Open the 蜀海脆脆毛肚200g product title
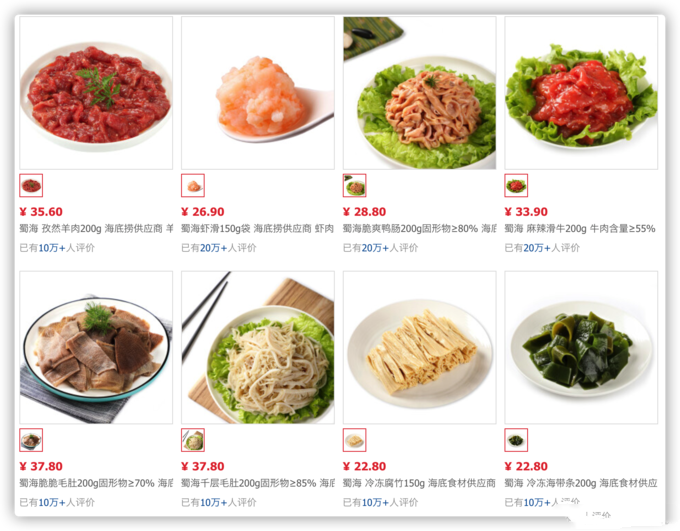Image resolution: width=680 pixels, height=531 pixels. tap(96, 483)
